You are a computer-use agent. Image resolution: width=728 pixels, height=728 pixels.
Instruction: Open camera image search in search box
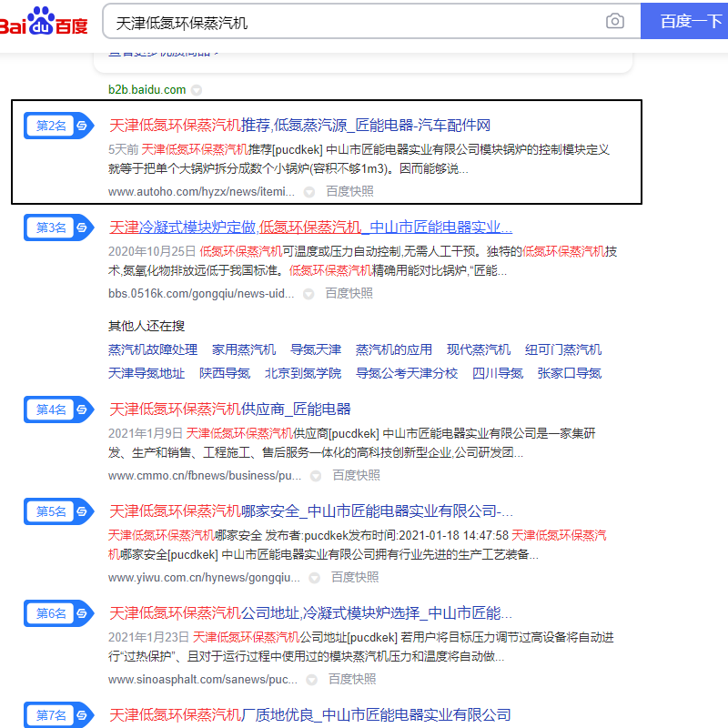[x=615, y=21]
